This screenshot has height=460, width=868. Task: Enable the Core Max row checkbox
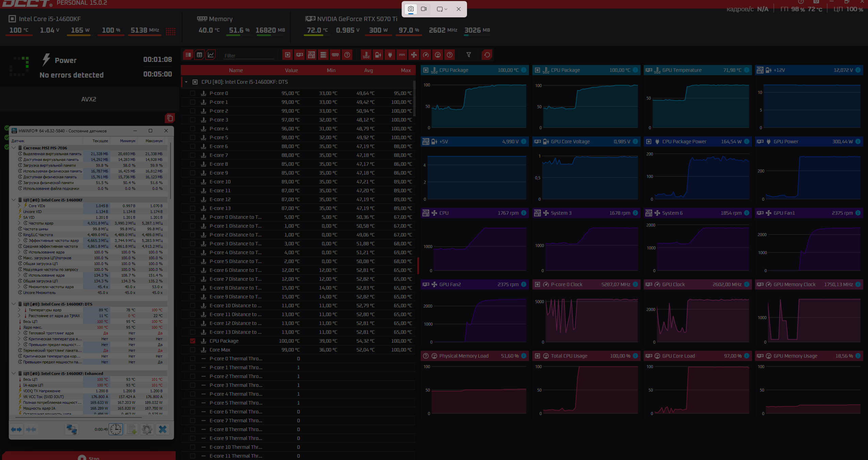(193, 350)
